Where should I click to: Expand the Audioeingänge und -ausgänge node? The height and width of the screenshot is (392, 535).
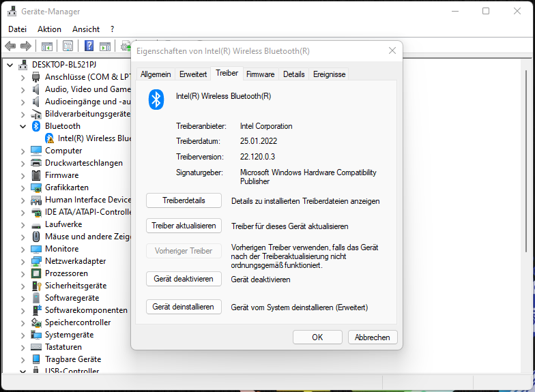click(x=23, y=102)
